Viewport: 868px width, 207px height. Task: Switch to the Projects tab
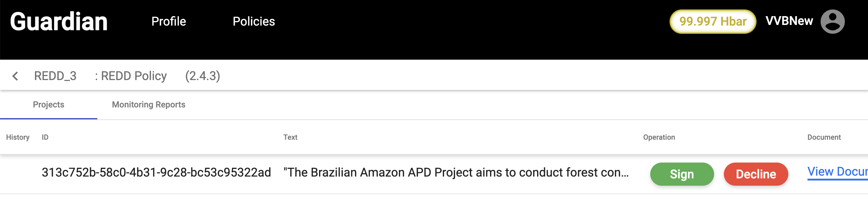click(49, 105)
